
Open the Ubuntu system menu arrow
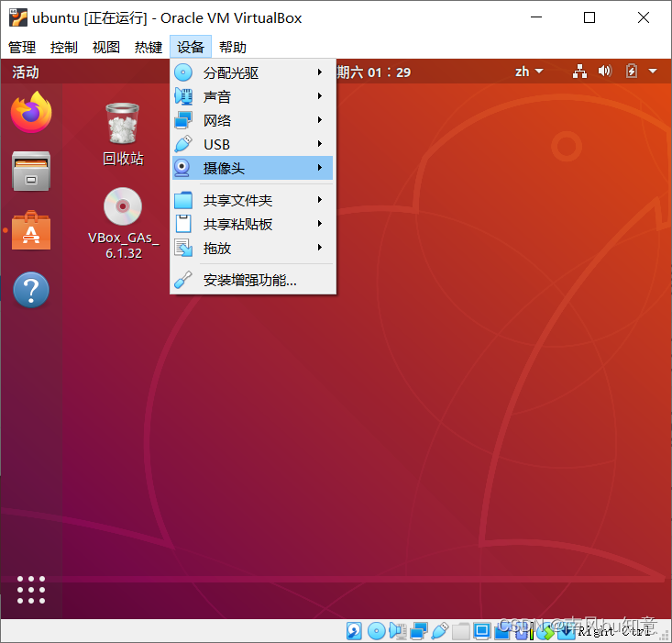tap(653, 72)
